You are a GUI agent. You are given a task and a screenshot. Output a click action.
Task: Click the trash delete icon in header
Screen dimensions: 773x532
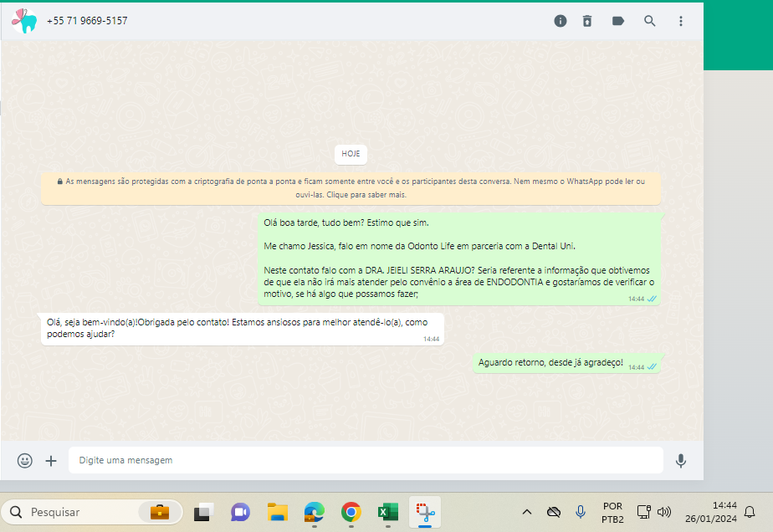point(587,21)
